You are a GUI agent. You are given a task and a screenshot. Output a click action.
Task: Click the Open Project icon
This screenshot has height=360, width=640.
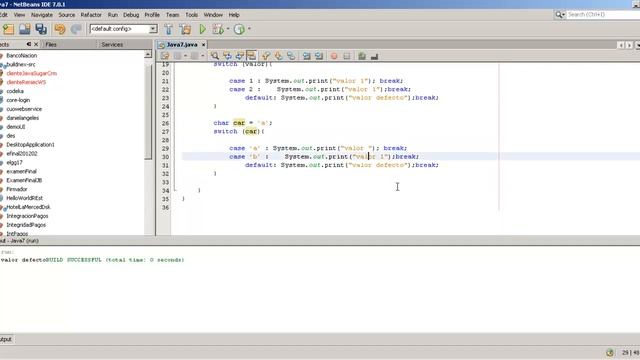[24, 29]
